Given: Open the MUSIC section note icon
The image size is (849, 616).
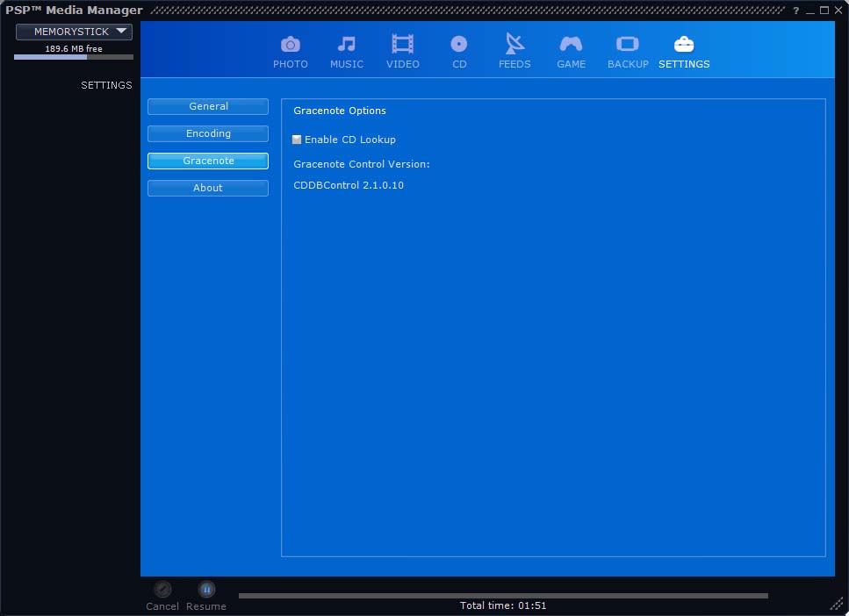Looking at the screenshot, I should pyautogui.click(x=347, y=44).
